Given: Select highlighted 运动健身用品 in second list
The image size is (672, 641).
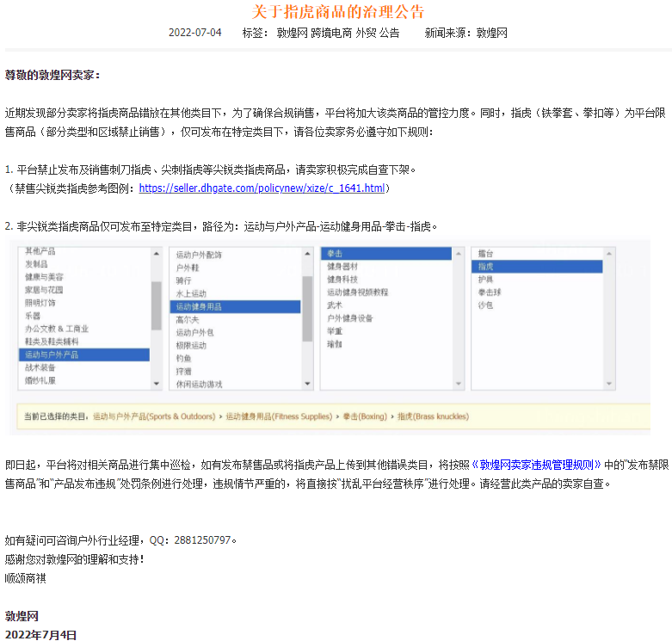Looking at the screenshot, I should 235,307.
